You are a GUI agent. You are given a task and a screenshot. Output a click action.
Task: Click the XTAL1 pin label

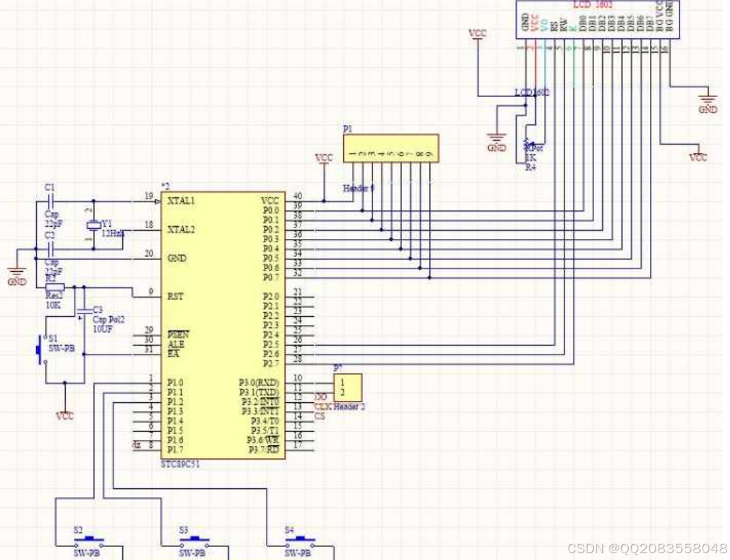point(181,201)
